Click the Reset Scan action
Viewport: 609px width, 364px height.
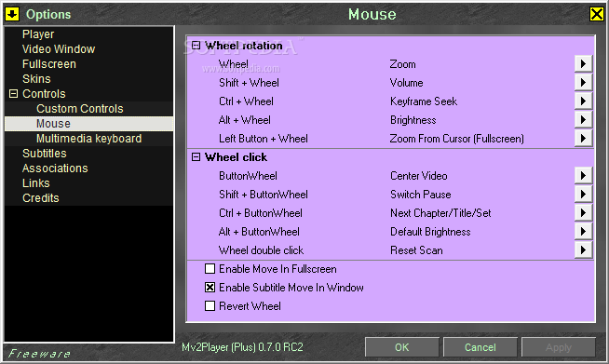click(x=416, y=250)
